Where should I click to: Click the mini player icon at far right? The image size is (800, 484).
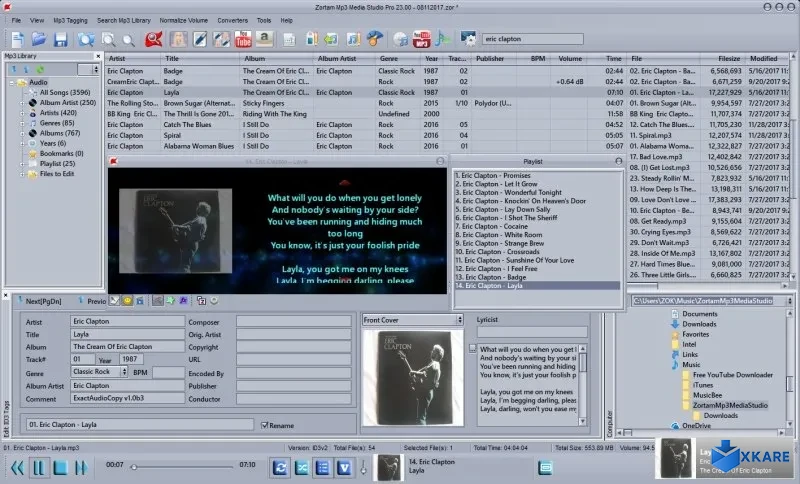click(x=545, y=467)
